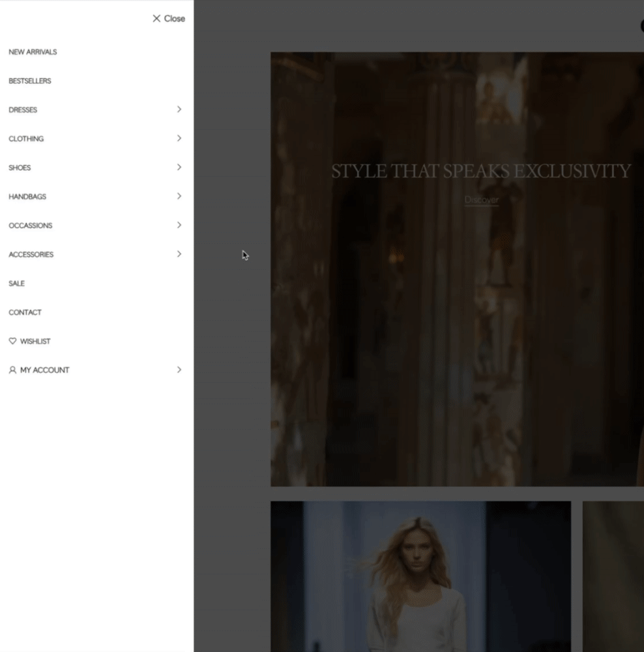Expand Occassions submenu chevron
This screenshot has width=644, height=652.
pyautogui.click(x=179, y=225)
